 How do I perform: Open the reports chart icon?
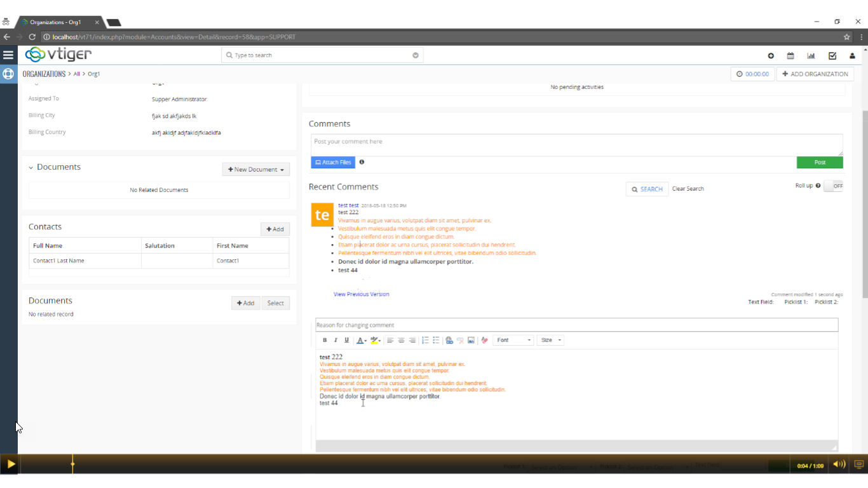811,56
